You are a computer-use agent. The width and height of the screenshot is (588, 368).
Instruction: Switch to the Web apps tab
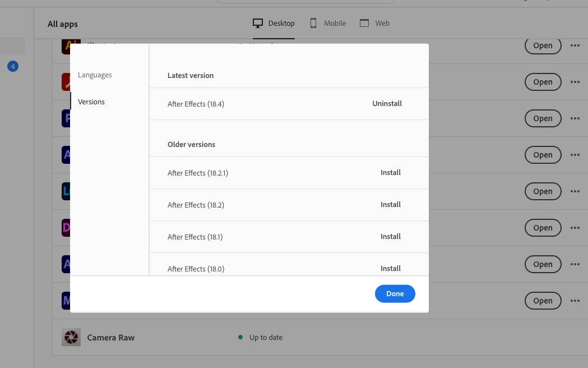pos(374,23)
